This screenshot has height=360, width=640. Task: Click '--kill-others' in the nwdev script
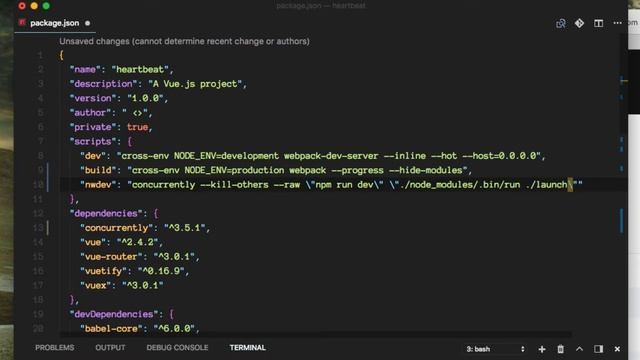[234, 185]
